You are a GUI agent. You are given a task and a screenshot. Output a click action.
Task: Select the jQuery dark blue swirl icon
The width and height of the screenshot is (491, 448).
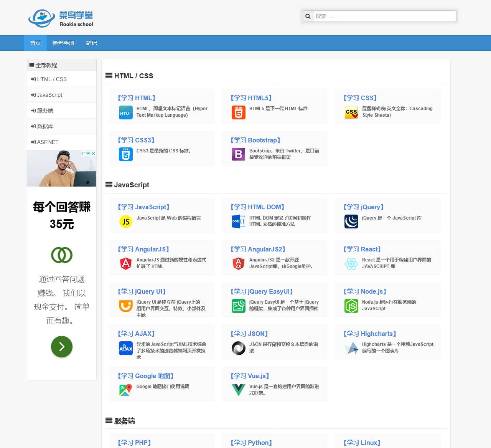coord(351,222)
